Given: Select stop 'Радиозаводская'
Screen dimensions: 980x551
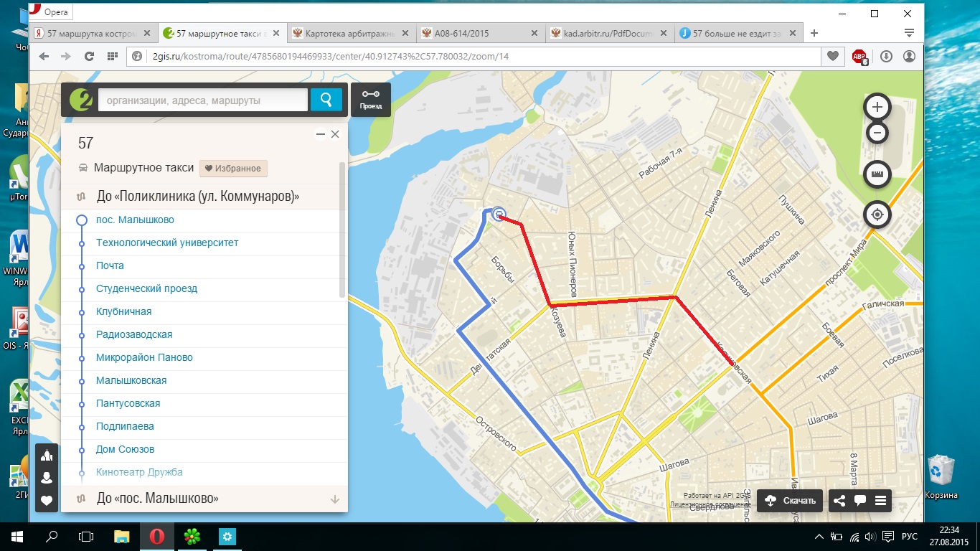Looking at the screenshot, I should pyautogui.click(x=134, y=334).
